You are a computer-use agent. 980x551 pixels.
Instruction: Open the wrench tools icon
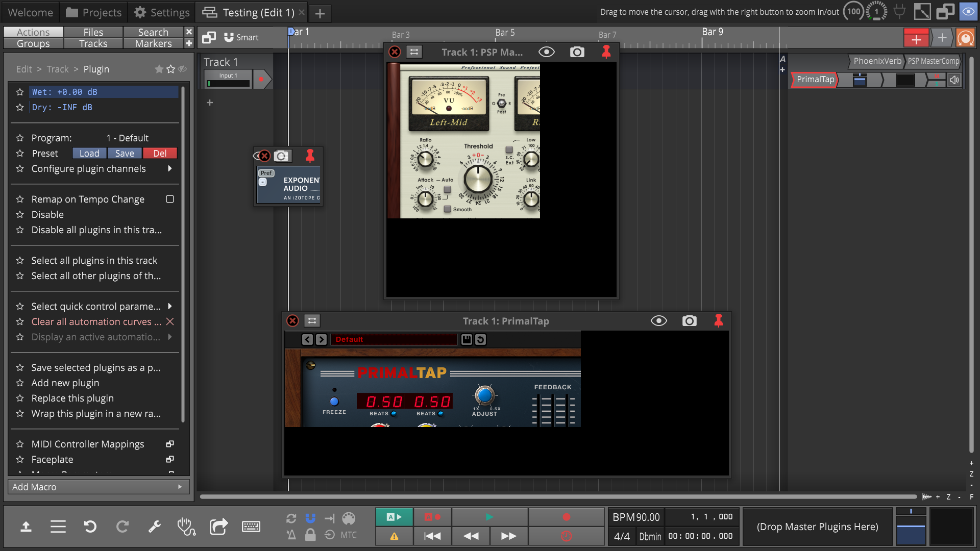(x=155, y=527)
